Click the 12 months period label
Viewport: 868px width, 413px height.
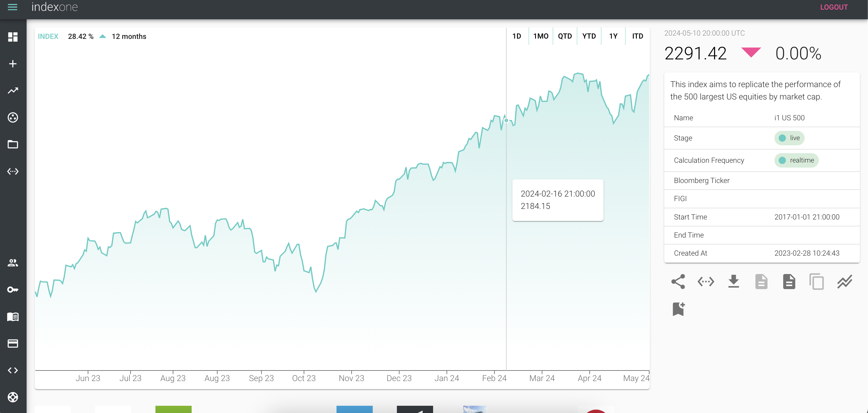(x=129, y=36)
